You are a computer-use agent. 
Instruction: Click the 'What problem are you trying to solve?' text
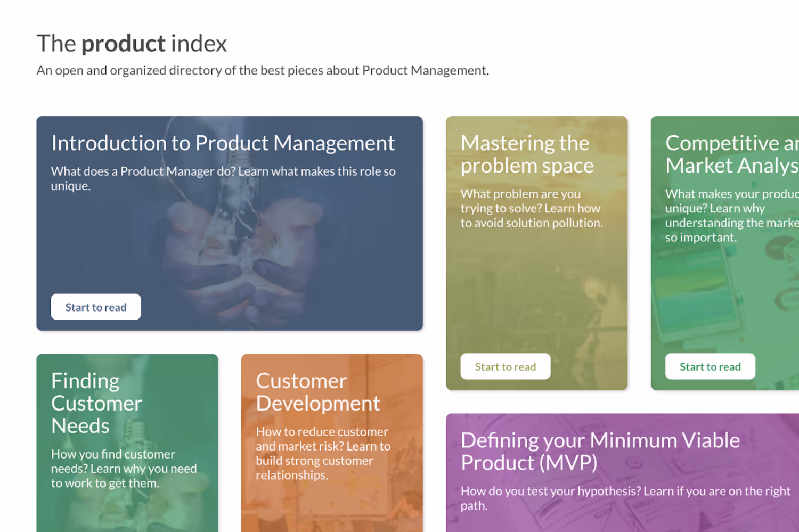point(531,208)
